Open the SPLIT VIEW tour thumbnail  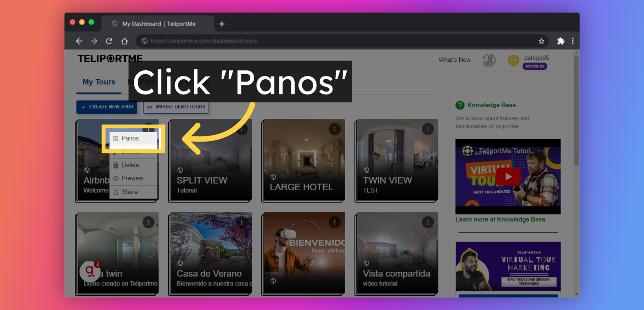tap(210, 159)
